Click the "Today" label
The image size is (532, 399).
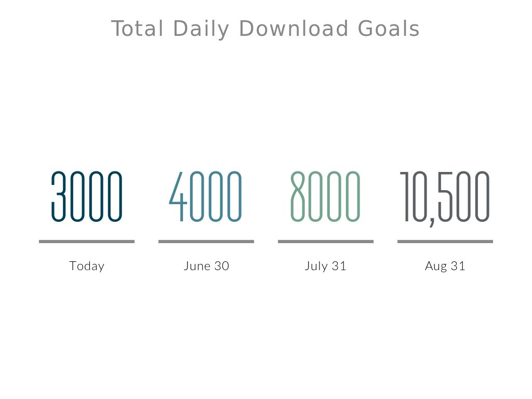pos(87,266)
